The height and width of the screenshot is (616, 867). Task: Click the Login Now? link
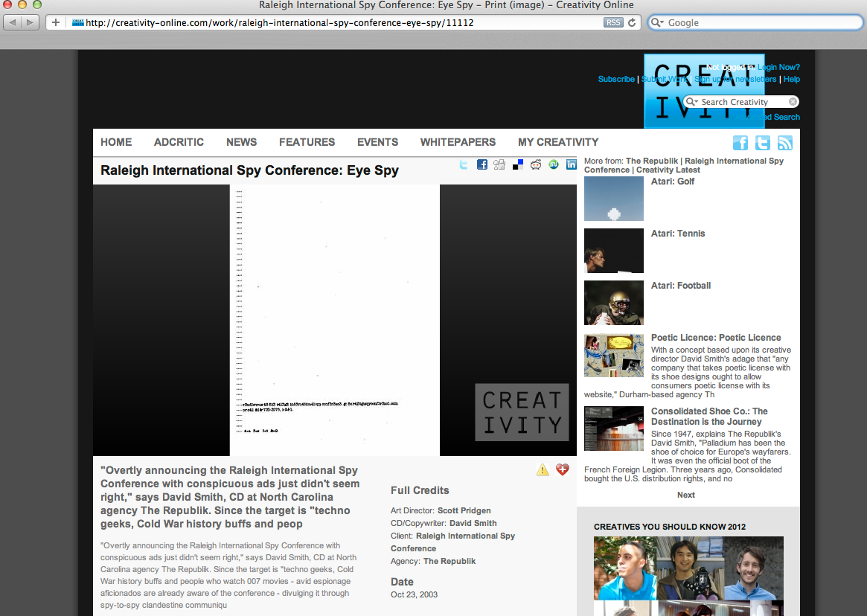(778, 67)
